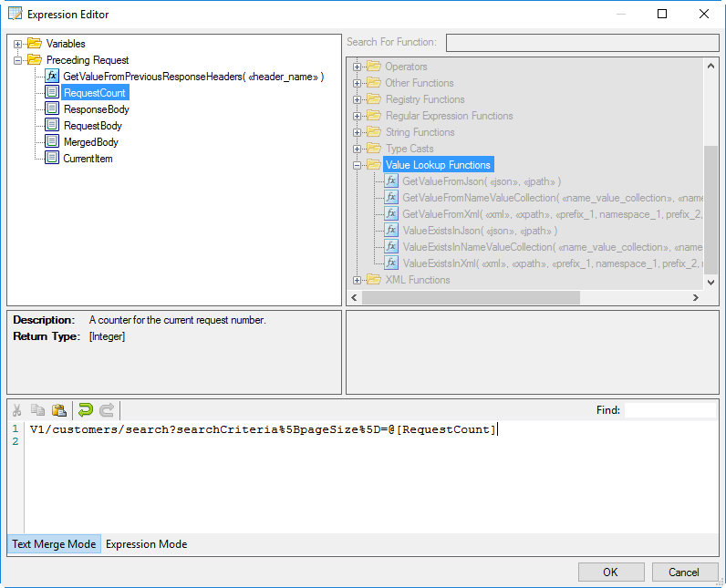Click the horizontal scroll left arrow

(x=354, y=297)
